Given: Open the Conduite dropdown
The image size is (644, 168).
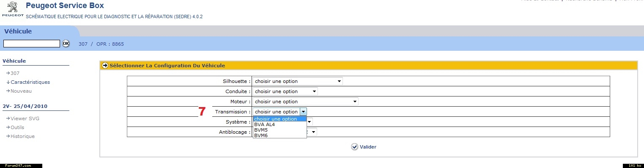Looking at the screenshot, I should [285, 91].
